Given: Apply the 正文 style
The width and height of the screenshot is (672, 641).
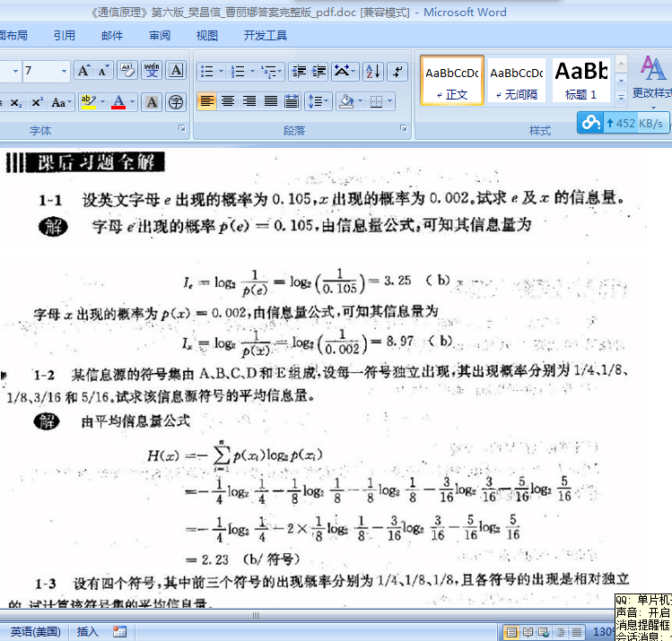Looking at the screenshot, I should [x=452, y=80].
